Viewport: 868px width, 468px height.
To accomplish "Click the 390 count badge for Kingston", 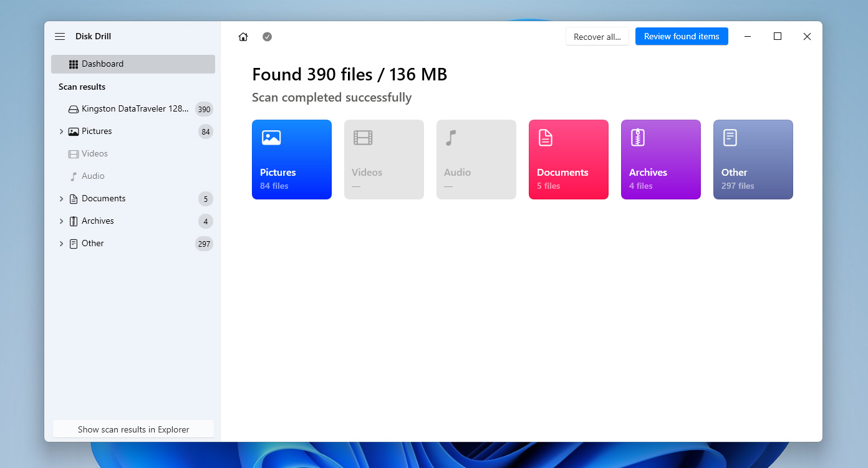I will tap(204, 109).
